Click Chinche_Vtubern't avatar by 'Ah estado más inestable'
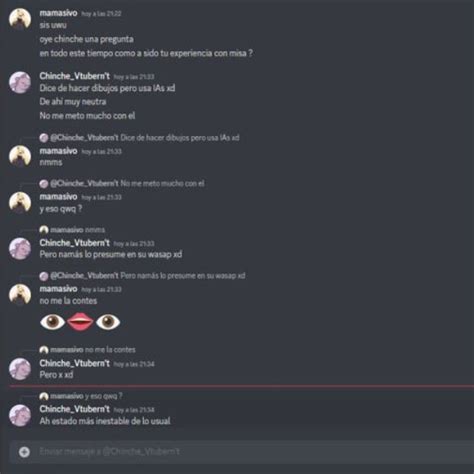 point(20,415)
